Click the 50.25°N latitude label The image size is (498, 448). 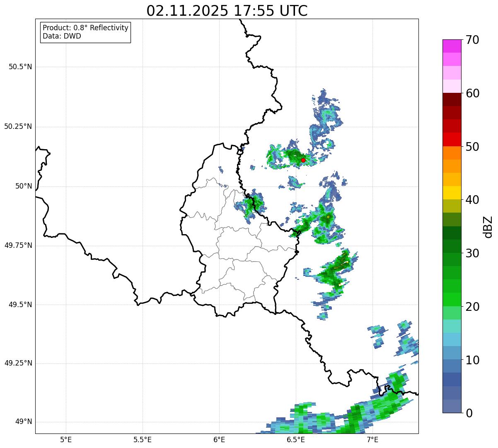click(x=18, y=126)
